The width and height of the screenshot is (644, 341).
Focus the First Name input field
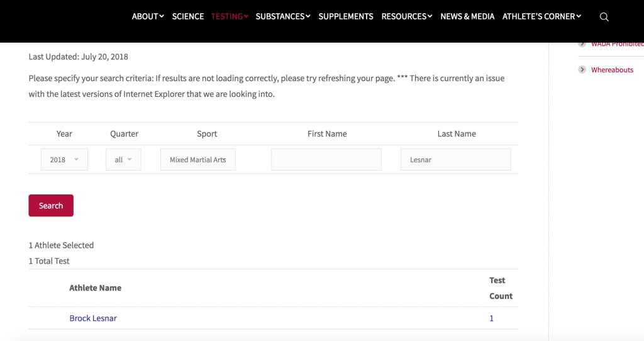pos(326,160)
